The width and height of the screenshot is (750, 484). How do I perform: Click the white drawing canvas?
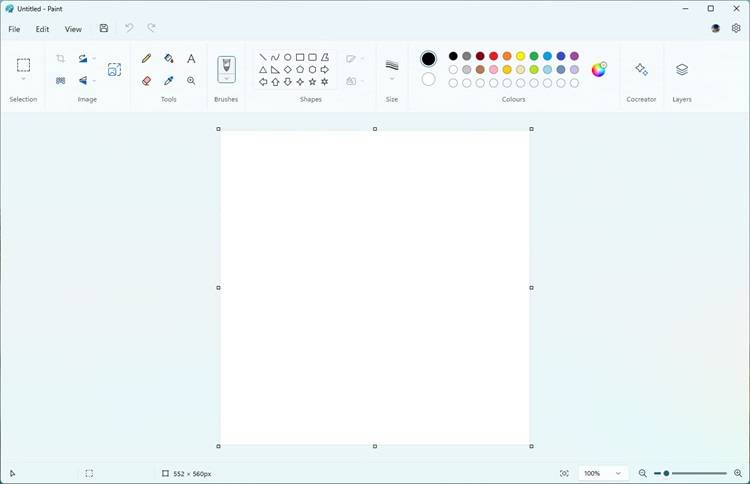[375, 288]
